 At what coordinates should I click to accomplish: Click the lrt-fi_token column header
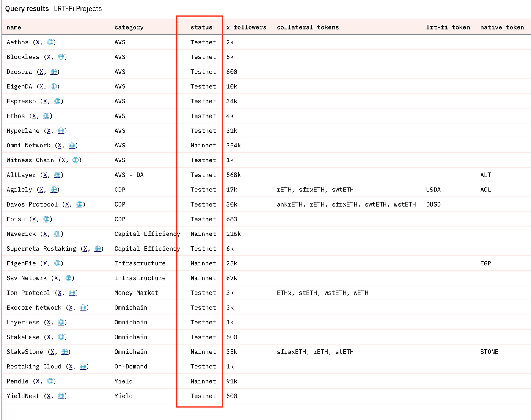point(448,27)
